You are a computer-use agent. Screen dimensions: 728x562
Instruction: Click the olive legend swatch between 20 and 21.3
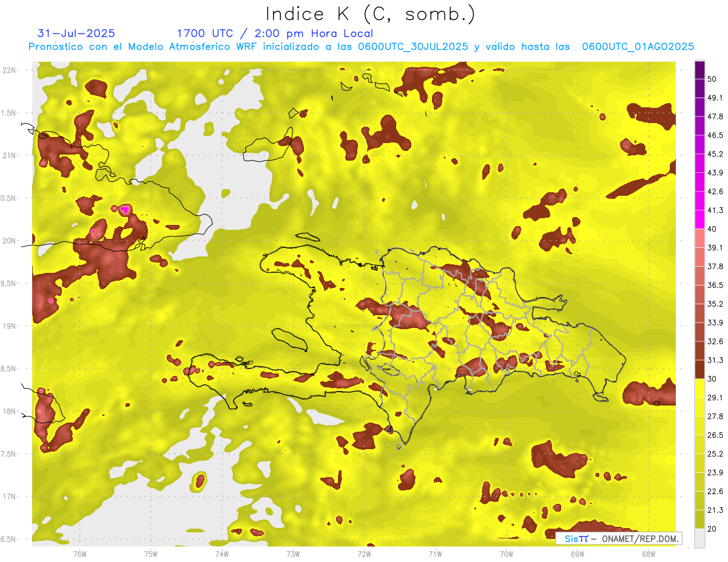pos(699,520)
